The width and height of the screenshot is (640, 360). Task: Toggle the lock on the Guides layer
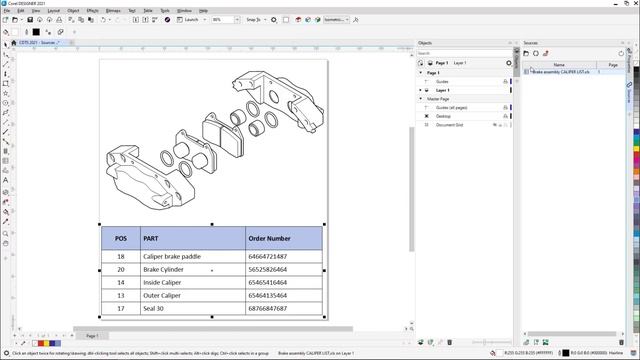[x=505, y=82]
